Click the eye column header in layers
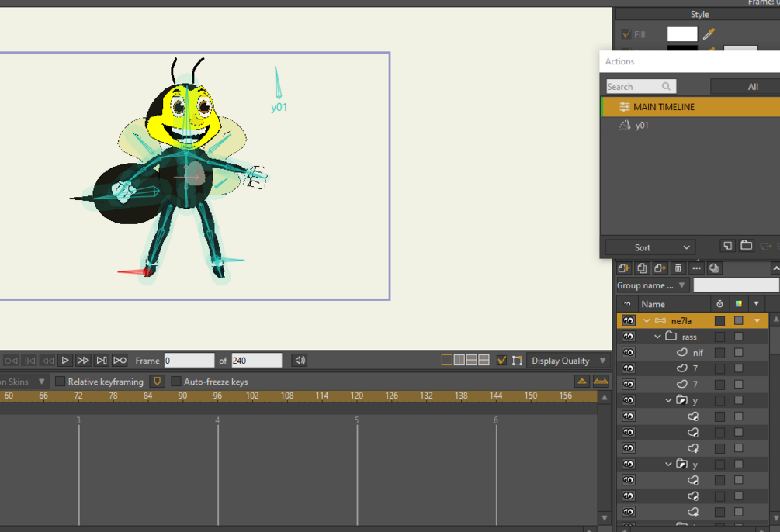Screen dimensions: 780x532 coord(627,304)
